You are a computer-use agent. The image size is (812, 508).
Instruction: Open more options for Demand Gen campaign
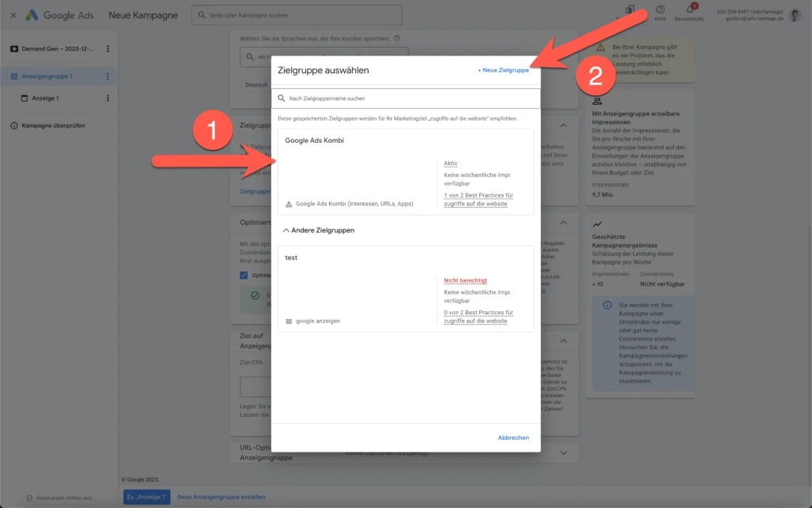click(x=108, y=48)
